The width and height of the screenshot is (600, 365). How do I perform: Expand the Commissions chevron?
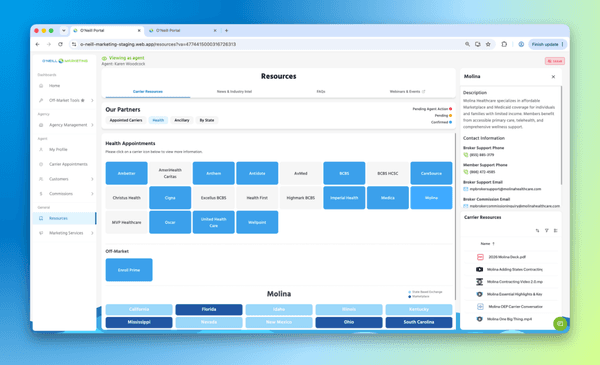coord(92,194)
